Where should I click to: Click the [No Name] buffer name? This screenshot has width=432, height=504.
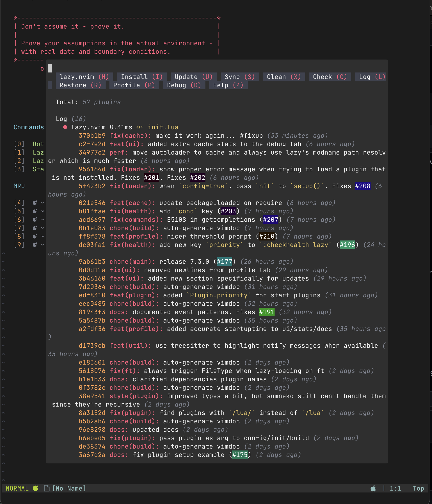69,488
